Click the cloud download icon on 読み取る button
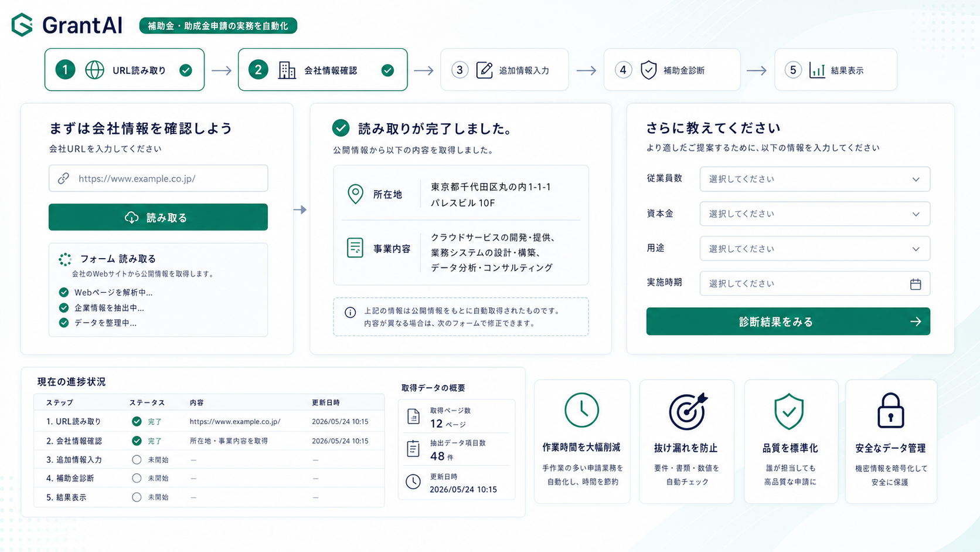This screenshot has height=552, width=980. click(x=132, y=218)
